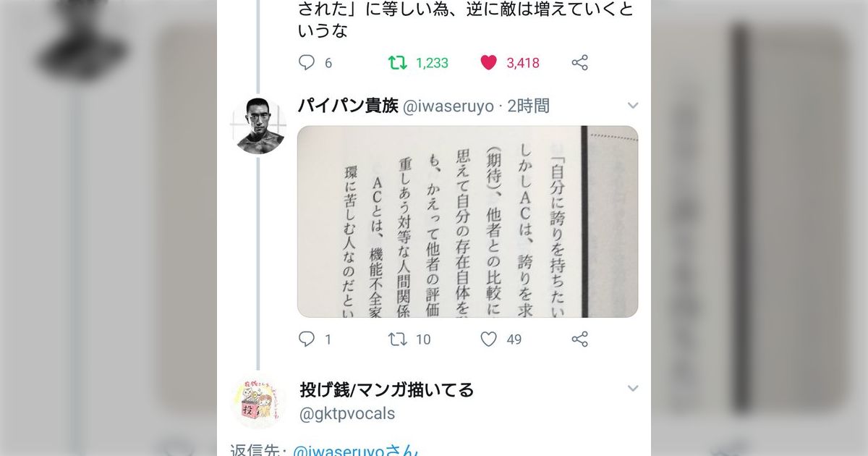The image size is (868, 456).
Task: Open the top tweet text ending いうな
Action: coord(433,20)
